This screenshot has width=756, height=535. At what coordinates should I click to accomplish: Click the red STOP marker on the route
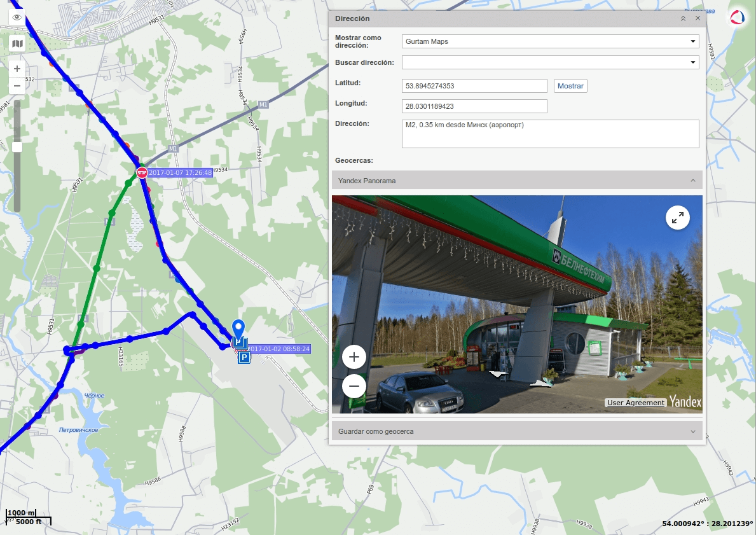(141, 172)
